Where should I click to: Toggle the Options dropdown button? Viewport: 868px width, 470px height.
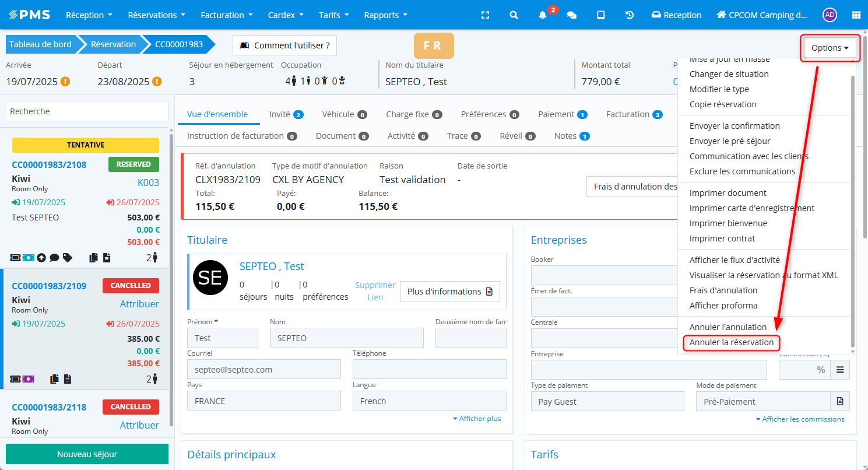click(831, 48)
